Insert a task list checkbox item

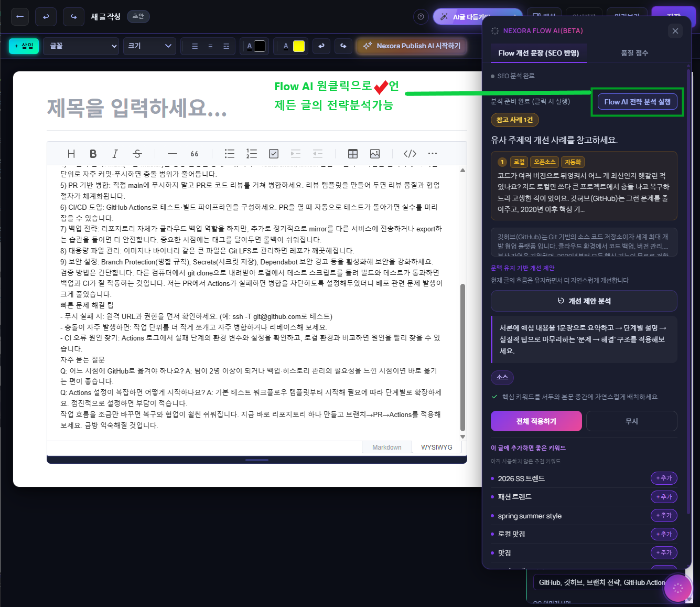coord(274,154)
